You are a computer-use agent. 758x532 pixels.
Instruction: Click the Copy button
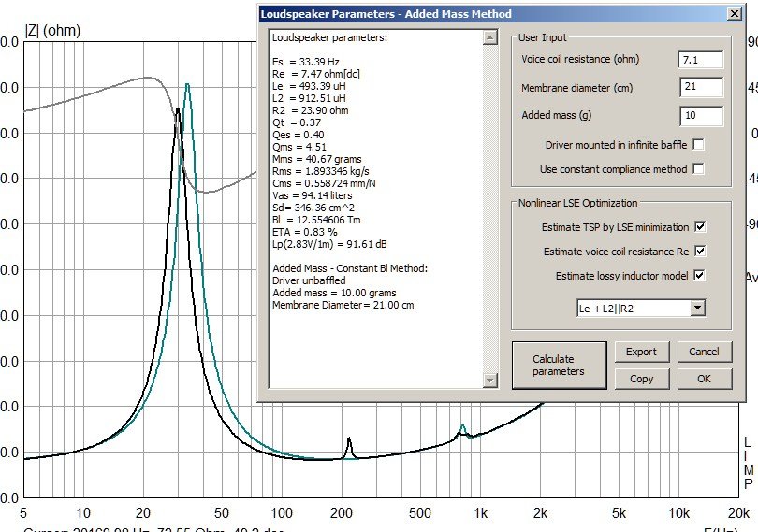pos(642,379)
